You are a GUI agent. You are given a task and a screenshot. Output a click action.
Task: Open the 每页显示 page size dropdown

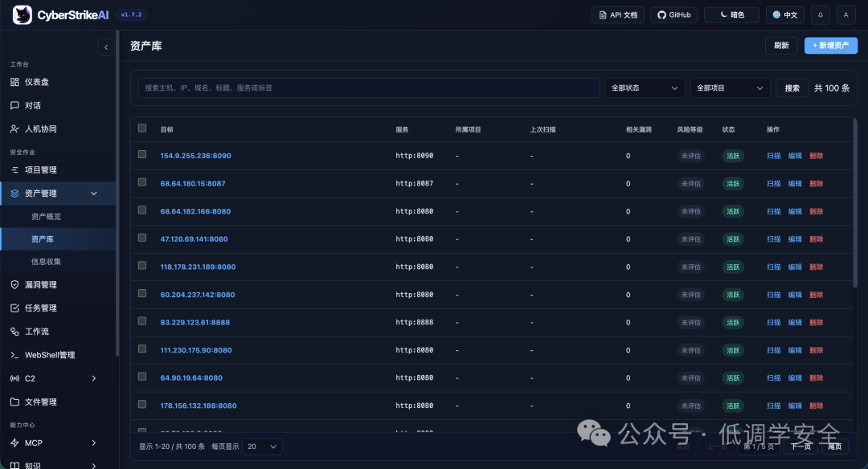[262, 447]
